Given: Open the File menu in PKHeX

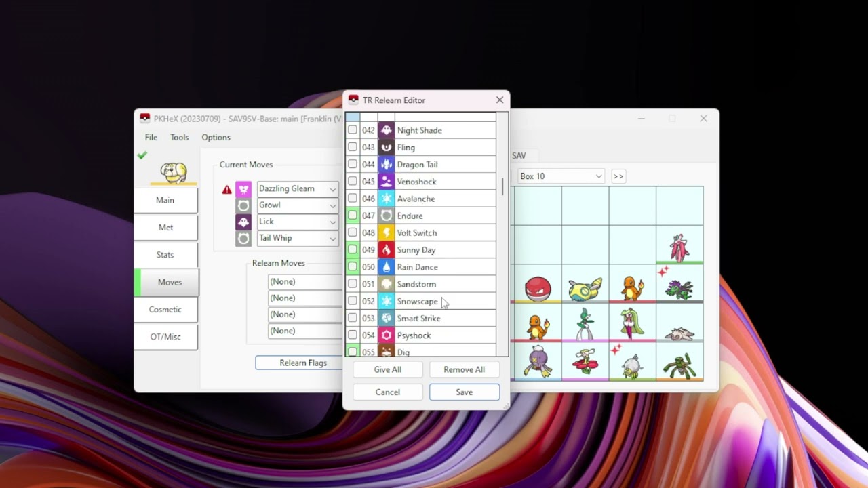Looking at the screenshot, I should [151, 137].
